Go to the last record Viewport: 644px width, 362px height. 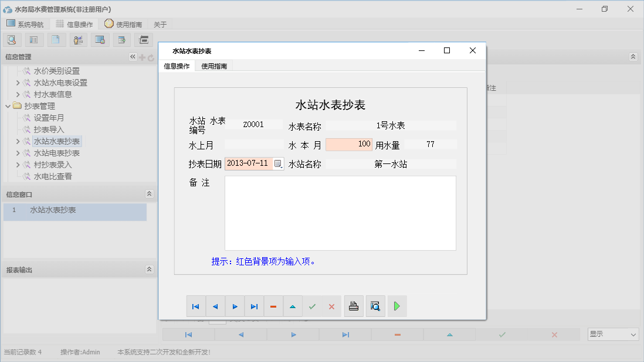(254, 306)
